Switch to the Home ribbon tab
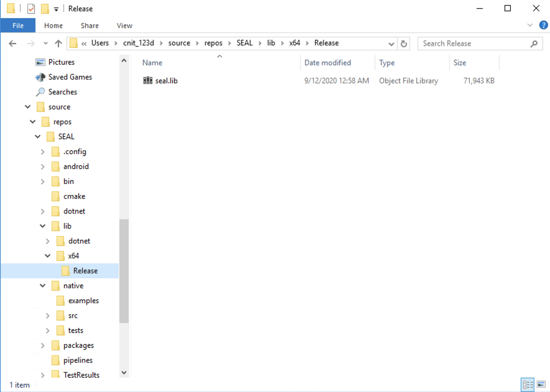 pyautogui.click(x=53, y=25)
